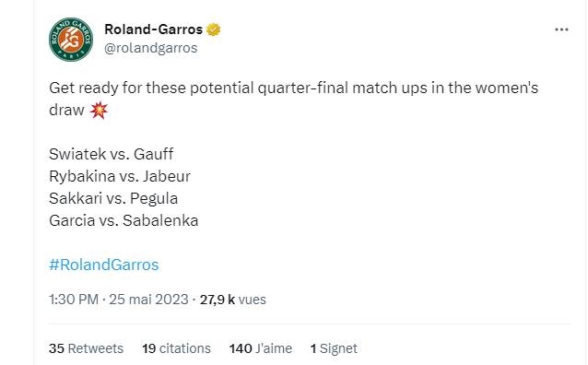Open the #RolandGarros hashtag link
This screenshot has height=365, width=588.
click(104, 265)
